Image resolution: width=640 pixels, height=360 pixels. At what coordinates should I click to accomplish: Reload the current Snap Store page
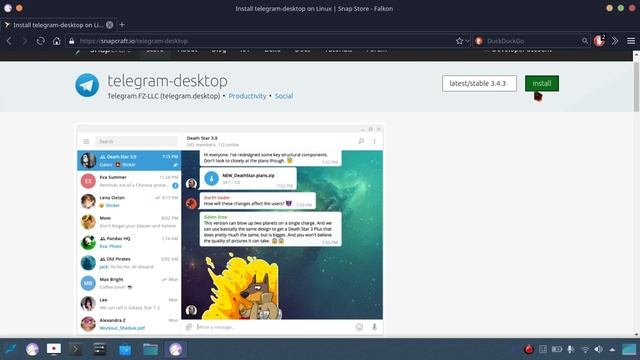(x=40, y=41)
